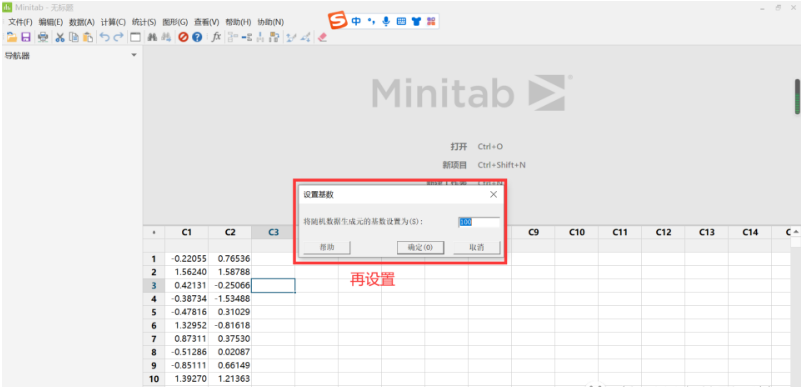Close the 设置基数 dialog with X
This screenshot has width=802, height=387.
click(x=494, y=194)
